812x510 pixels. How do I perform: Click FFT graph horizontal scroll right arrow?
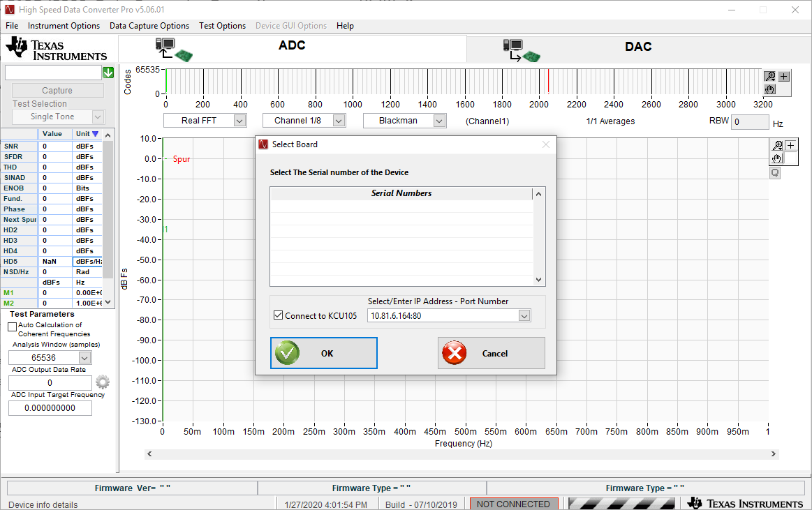(773, 454)
